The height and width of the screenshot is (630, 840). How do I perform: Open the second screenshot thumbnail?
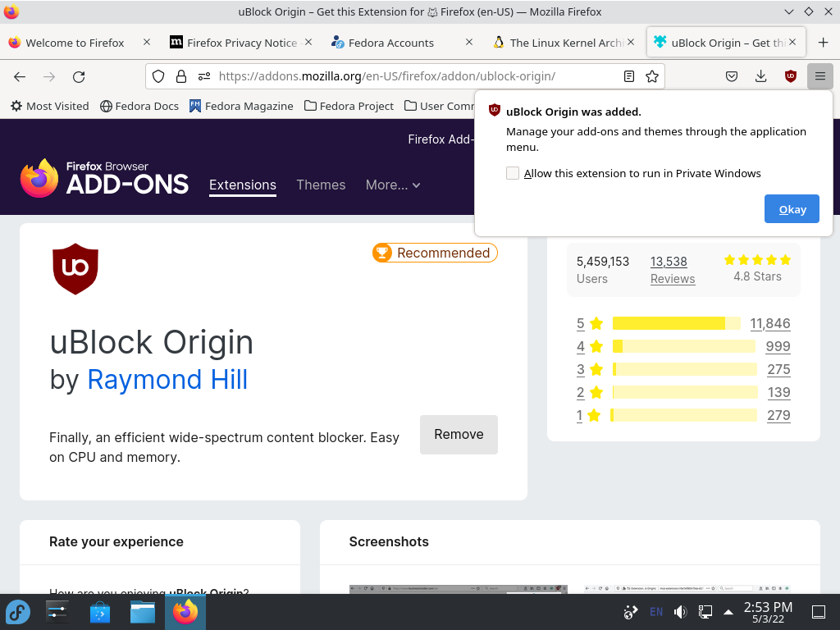(x=687, y=589)
